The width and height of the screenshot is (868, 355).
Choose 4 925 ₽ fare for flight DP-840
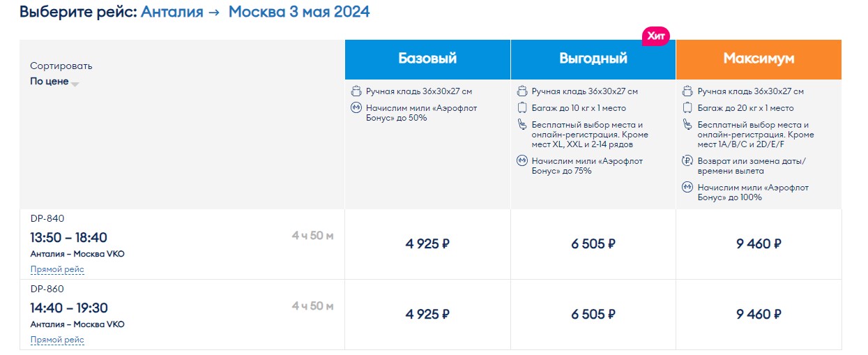[x=427, y=244]
